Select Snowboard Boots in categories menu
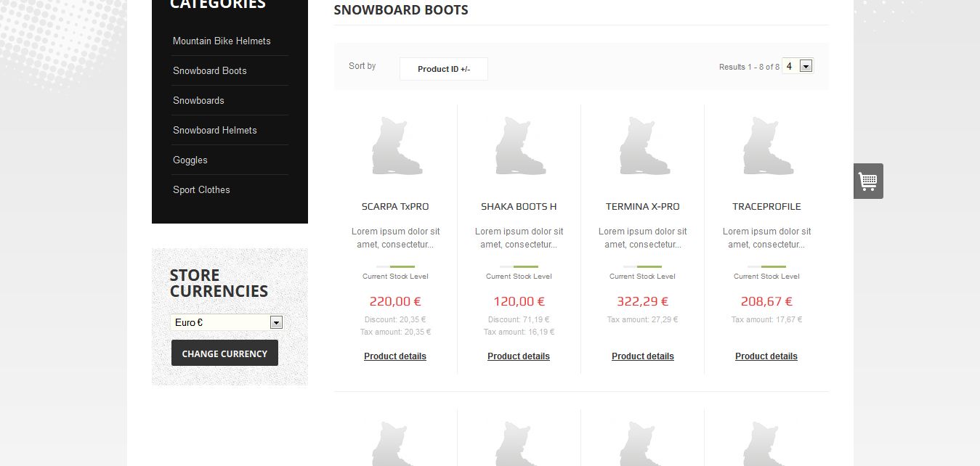The image size is (980, 466). click(x=210, y=70)
